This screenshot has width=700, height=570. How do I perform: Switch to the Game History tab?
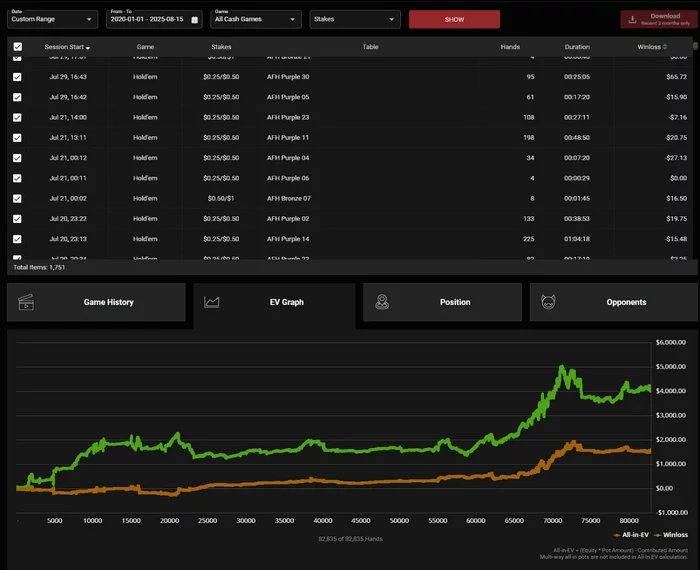(96, 302)
